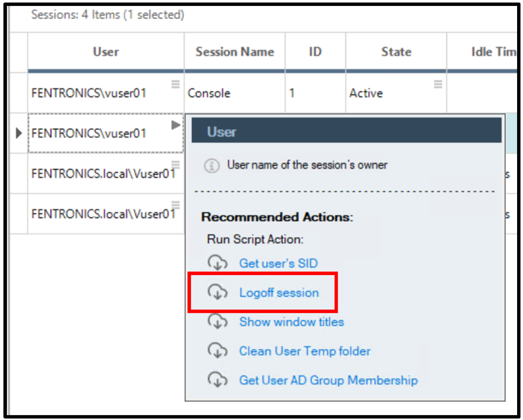Sort by the State column header
This screenshot has width=523, height=420.
[396, 52]
